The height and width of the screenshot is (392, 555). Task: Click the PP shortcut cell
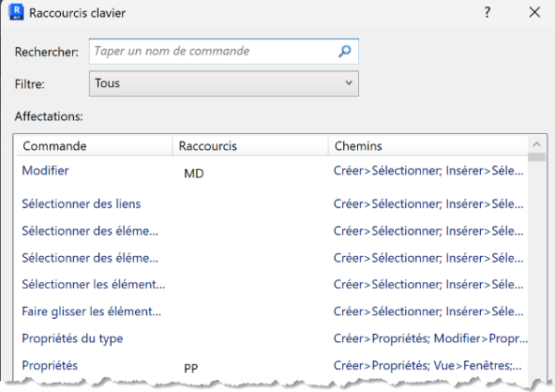pos(191,368)
